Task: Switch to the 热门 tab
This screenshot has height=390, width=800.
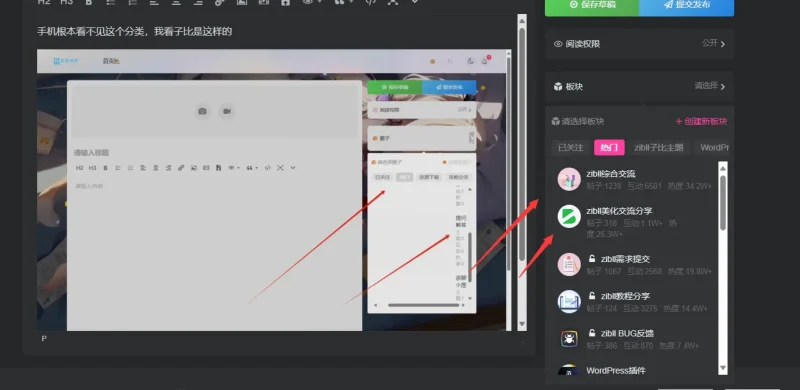Action: [x=609, y=148]
